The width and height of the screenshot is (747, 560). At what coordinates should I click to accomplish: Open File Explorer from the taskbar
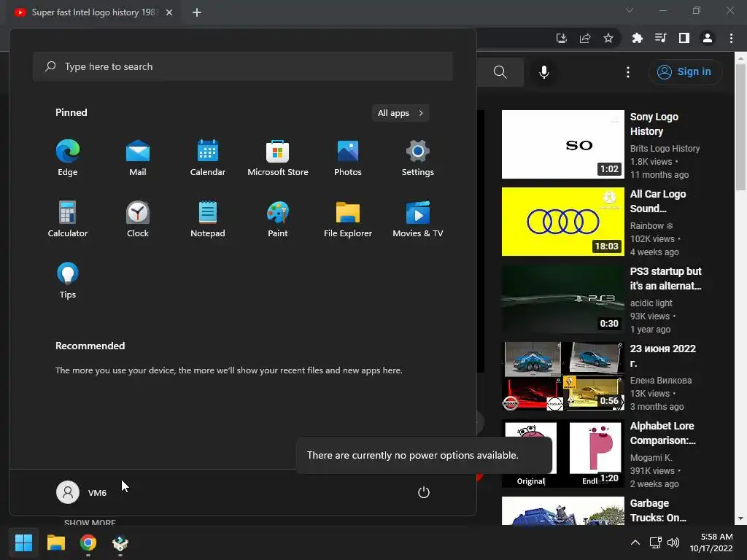[x=55, y=542]
